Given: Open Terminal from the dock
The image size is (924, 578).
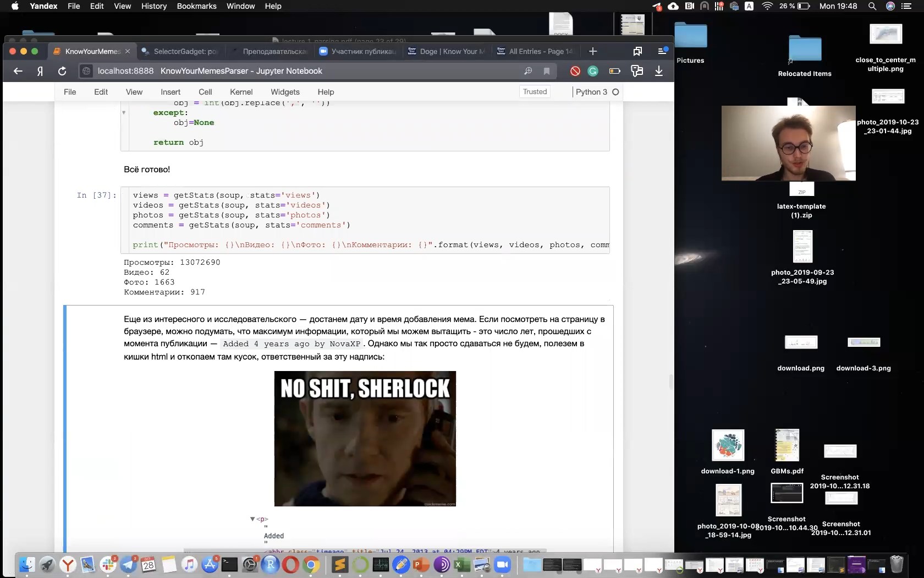Looking at the screenshot, I should pyautogui.click(x=229, y=564).
